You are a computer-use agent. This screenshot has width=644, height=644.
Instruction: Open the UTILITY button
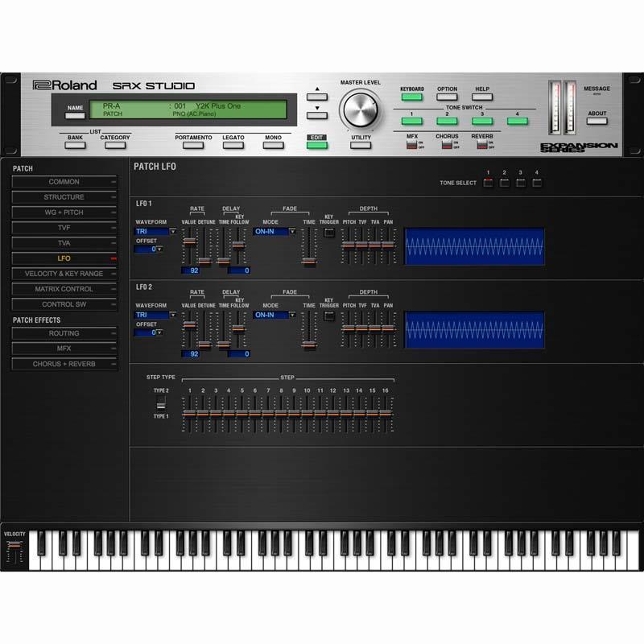(x=361, y=145)
